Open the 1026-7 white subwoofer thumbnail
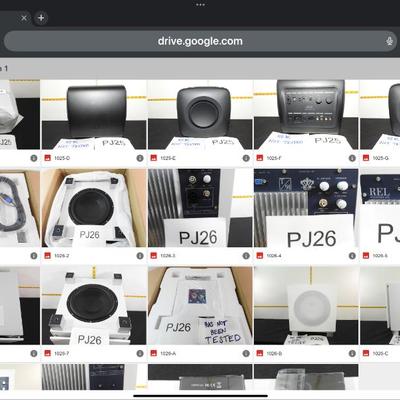Image resolution: width=400 pixels, height=400 pixels. pyautogui.click(x=94, y=305)
